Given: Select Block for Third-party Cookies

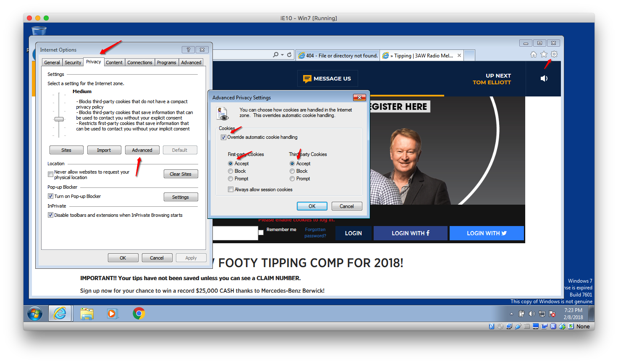Looking at the screenshot, I should 292,171.
